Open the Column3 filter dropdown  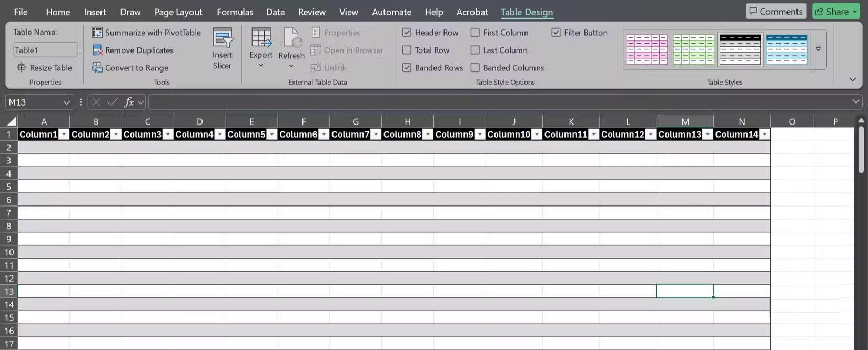click(168, 135)
